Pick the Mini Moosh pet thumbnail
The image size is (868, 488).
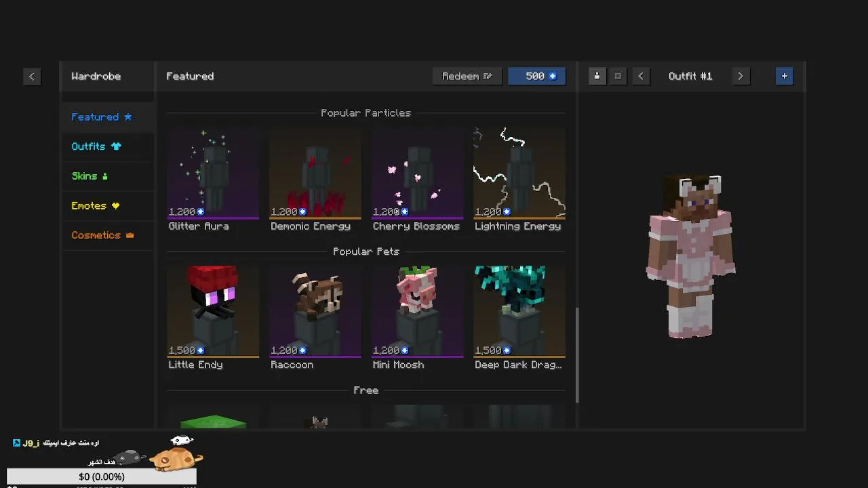tap(418, 311)
